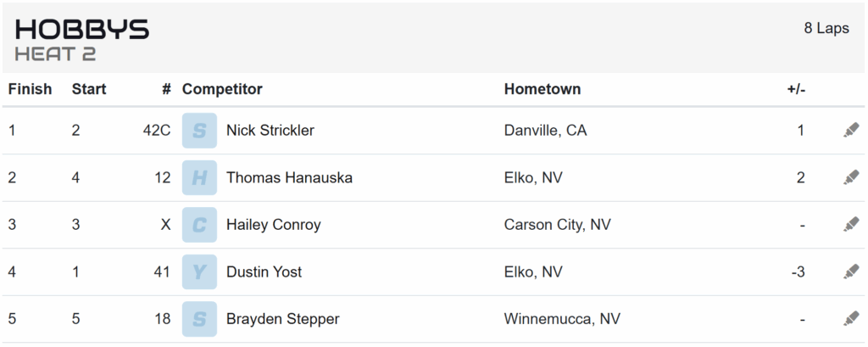Select the Hailey Conroy name link

pyautogui.click(x=274, y=225)
